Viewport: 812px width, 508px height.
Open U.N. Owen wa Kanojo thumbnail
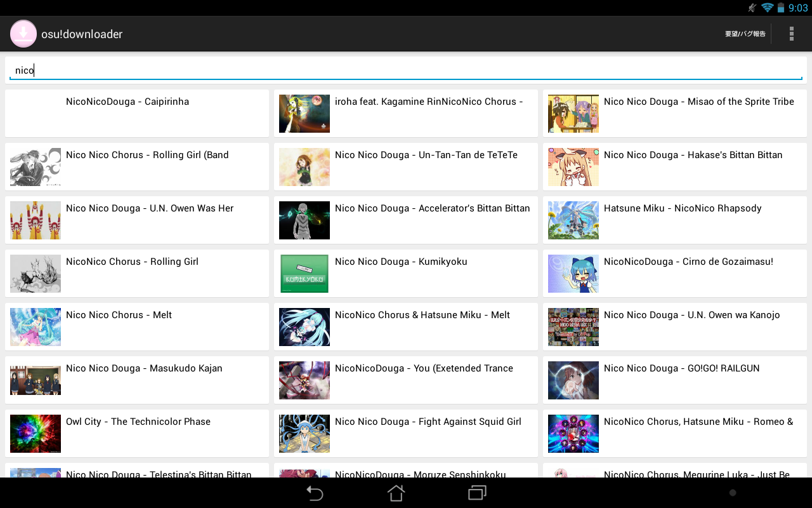tap(573, 327)
